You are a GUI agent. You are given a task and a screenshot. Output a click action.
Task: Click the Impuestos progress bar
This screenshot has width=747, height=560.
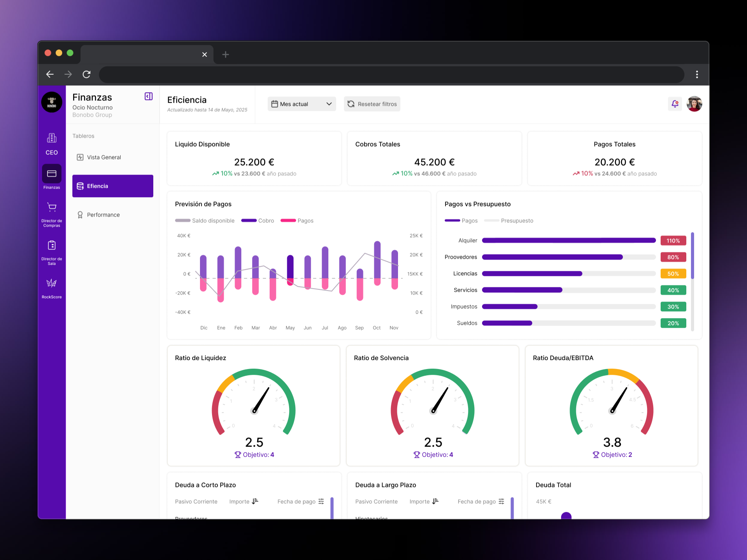point(569,306)
